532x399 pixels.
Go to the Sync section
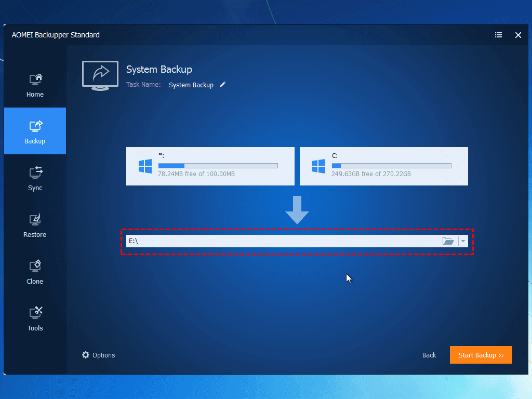[35, 178]
